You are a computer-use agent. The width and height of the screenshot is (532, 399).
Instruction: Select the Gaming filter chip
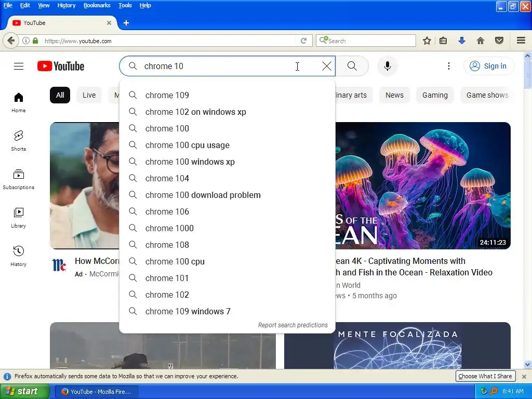[435, 95]
